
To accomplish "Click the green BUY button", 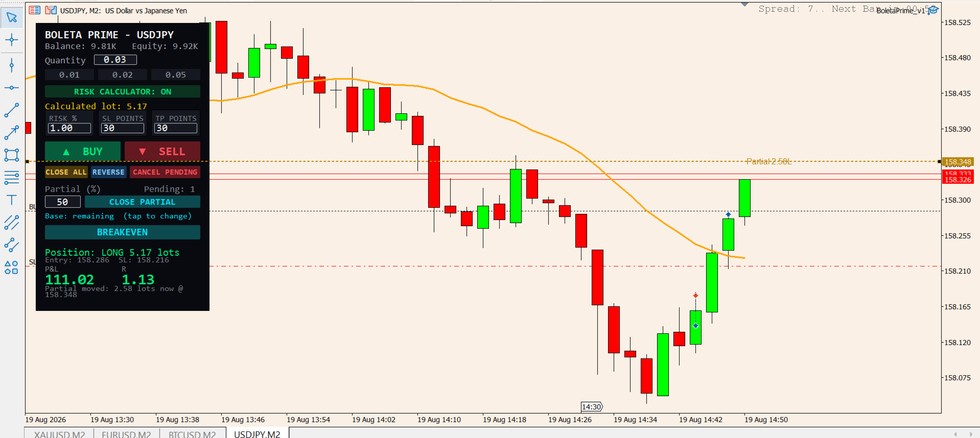I will coord(83,151).
